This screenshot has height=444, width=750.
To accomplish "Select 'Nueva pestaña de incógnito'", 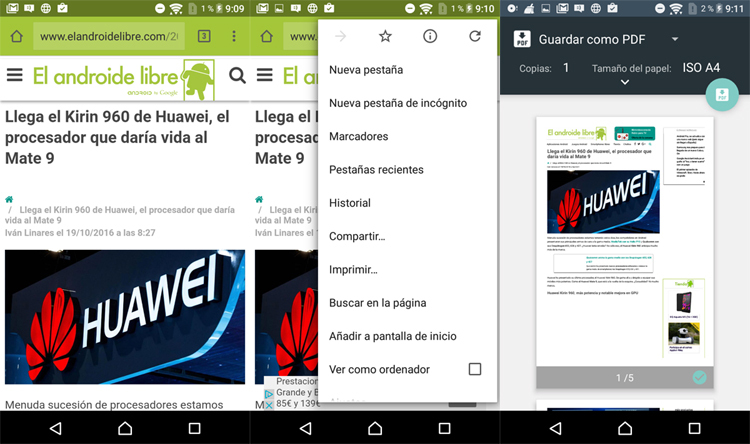I will (x=397, y=103).
